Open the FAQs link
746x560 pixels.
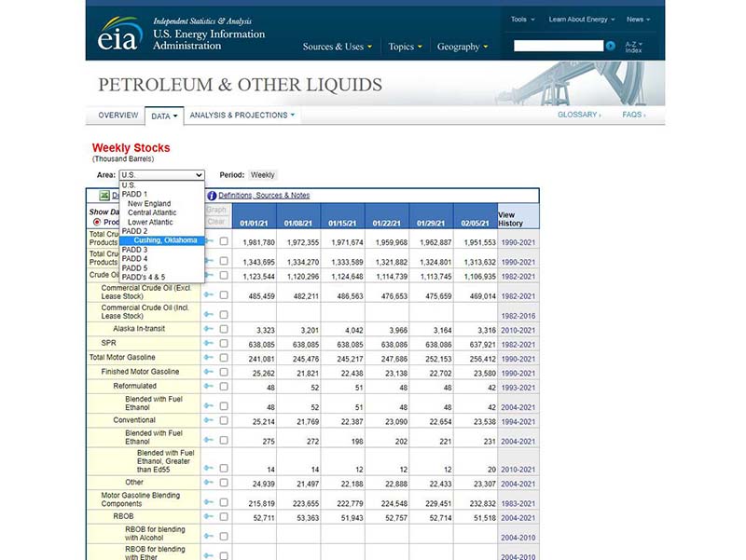633,115
